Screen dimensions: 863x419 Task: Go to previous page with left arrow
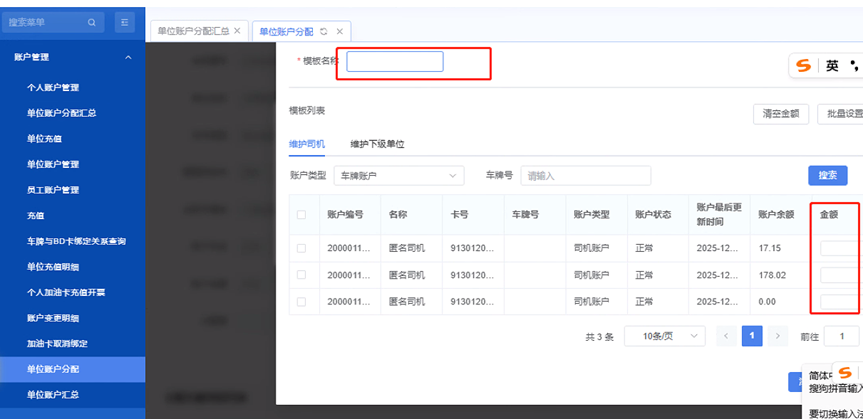(x=727, y=336)
